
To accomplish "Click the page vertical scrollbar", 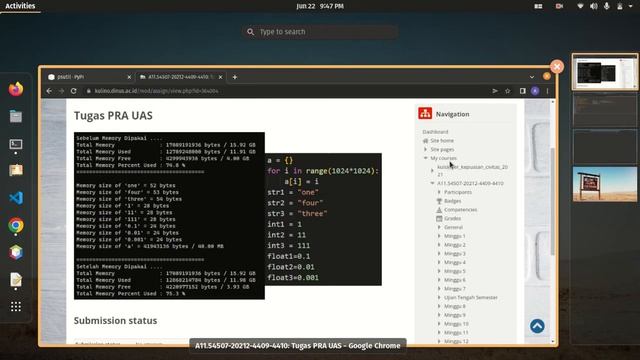I will pos(553,202).
